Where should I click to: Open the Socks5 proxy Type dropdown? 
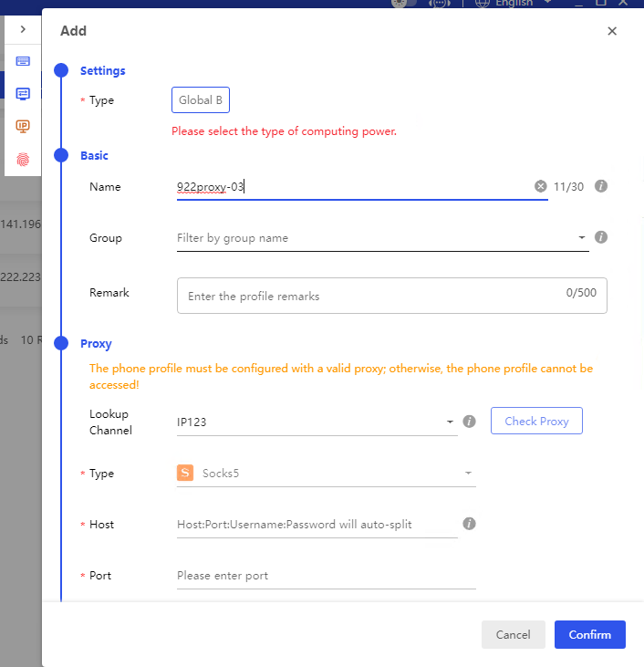[x=326, y=474]
